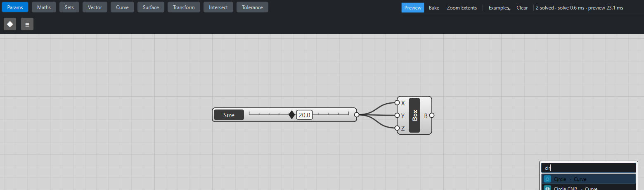Select the Size slider label
This screenshot has height=190, width=644.
tap(229, 115)
